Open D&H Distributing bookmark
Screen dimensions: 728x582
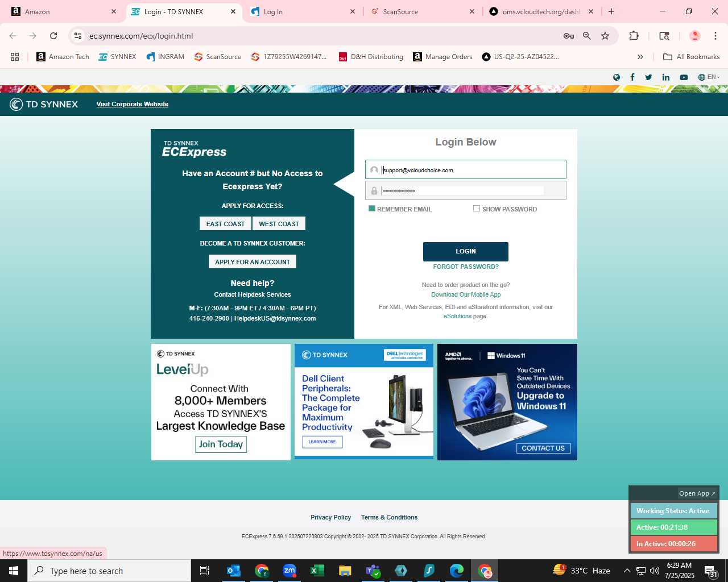pos(371,57)
